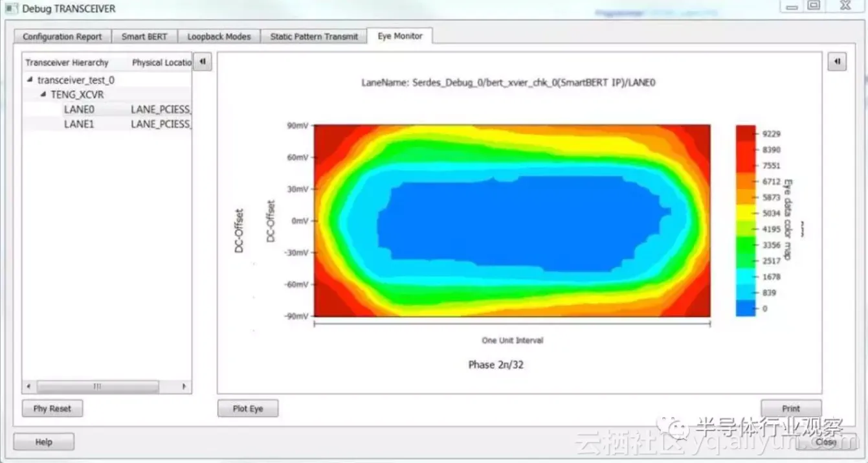
Task: Open the Configuration Report tab
Action: tap(63, 37)
